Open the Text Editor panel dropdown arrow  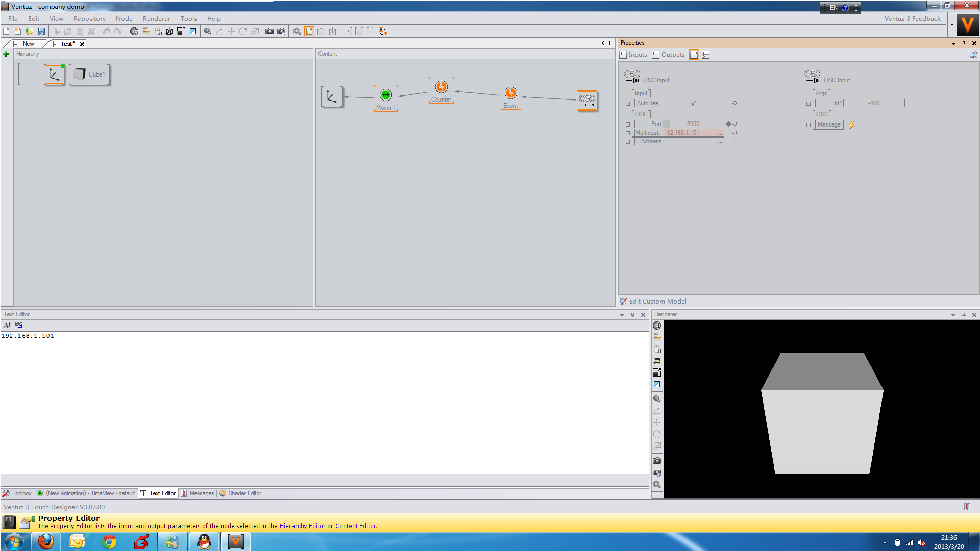tap(622, 315)
